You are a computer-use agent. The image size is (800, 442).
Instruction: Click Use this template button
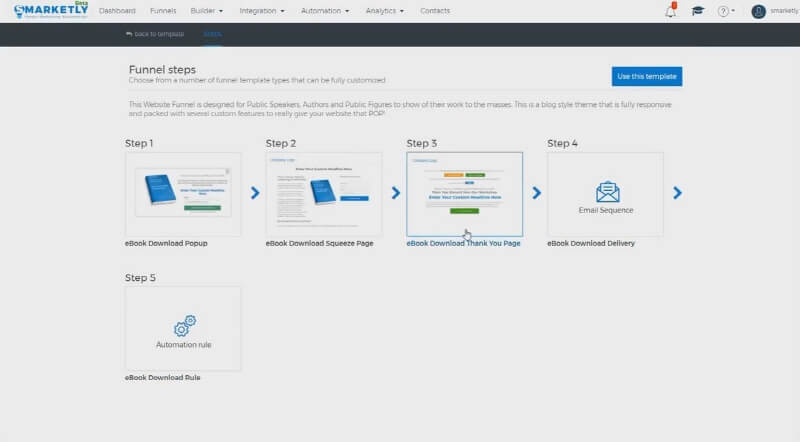click(647, 77)
